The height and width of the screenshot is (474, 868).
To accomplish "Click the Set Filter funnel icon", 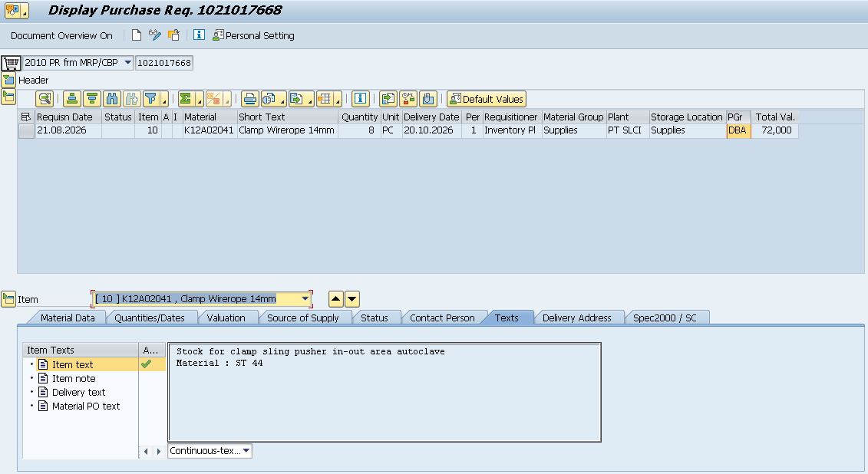I will [x=150, y=99].
